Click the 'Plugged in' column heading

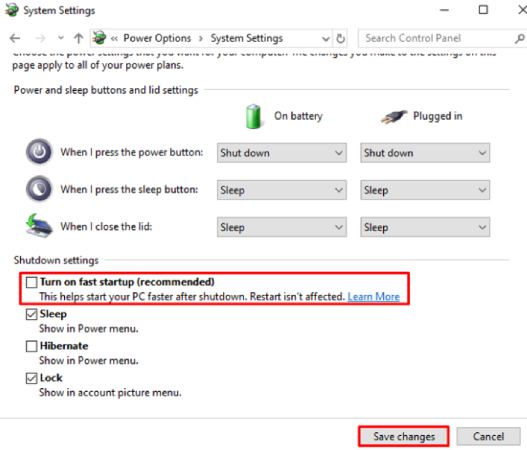pos(438,116)
